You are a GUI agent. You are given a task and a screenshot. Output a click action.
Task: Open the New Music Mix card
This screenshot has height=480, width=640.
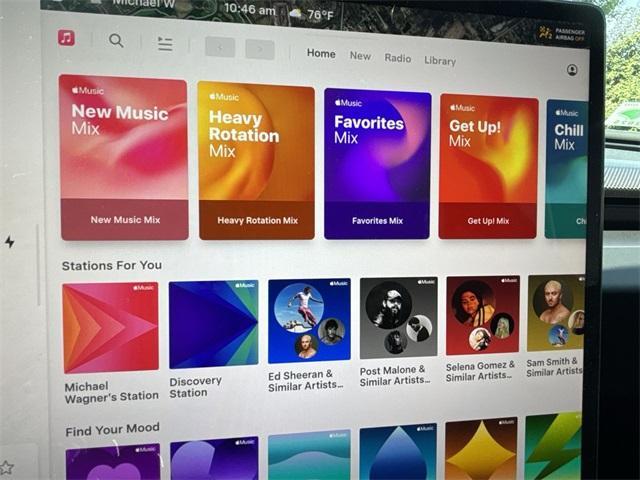(x=124, y=158)
